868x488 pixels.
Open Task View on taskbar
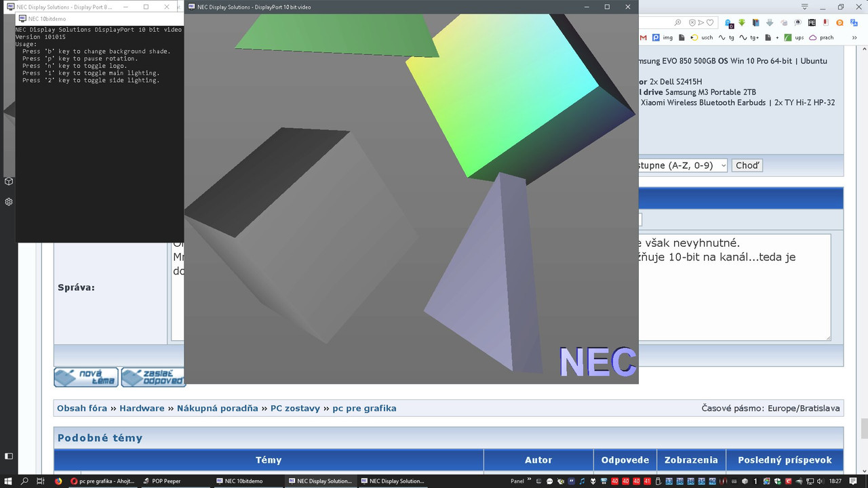click(41, 481)
